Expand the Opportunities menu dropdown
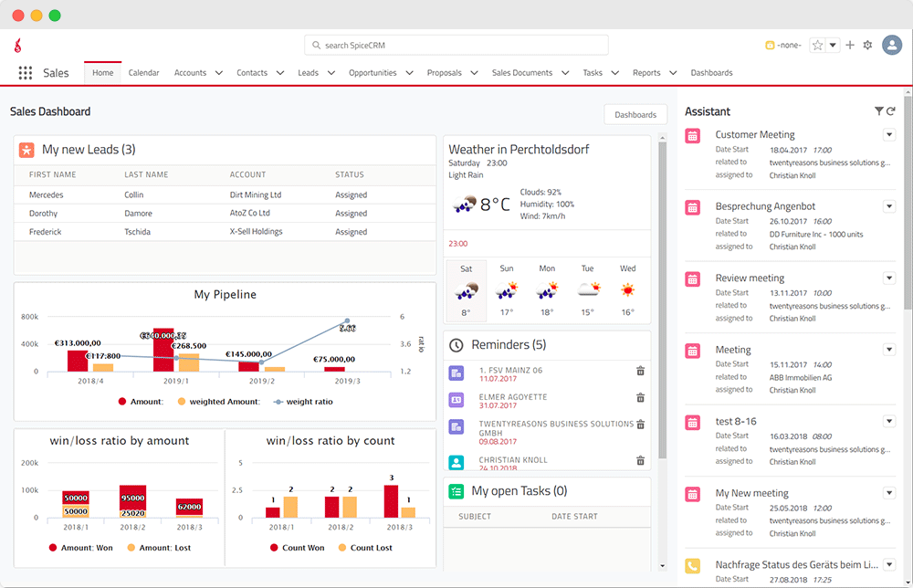913x588 pixels. pos(409,73)
